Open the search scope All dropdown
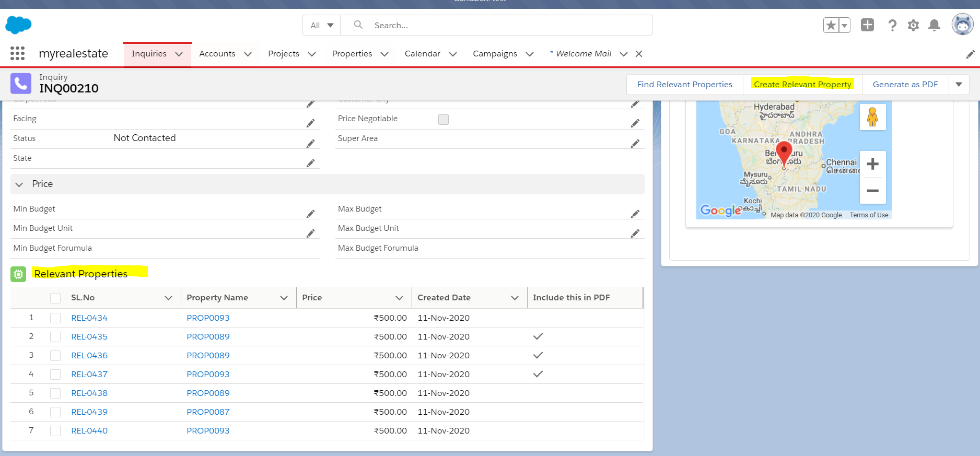The width and height of the screenshot is (980, 456). pos(322,25)
